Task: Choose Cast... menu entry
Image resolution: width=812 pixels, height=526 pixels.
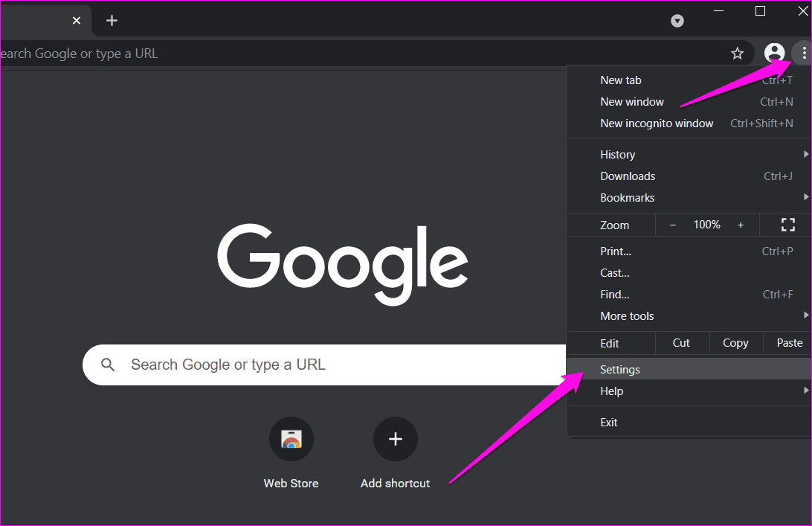Action: (x=689, y=273)
